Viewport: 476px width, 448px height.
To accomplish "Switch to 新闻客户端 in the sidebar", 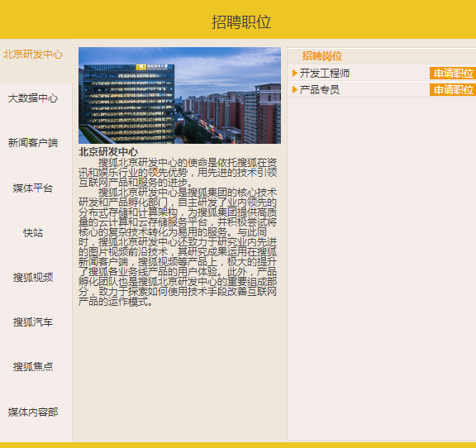I will (33, 143).
